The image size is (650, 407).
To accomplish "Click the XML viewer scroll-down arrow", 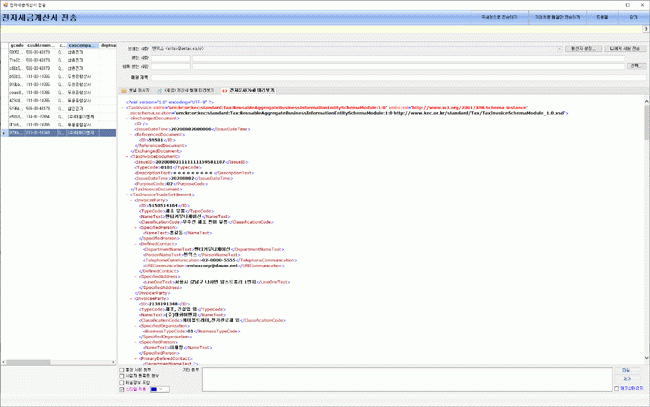I will [x=646, y=358].
